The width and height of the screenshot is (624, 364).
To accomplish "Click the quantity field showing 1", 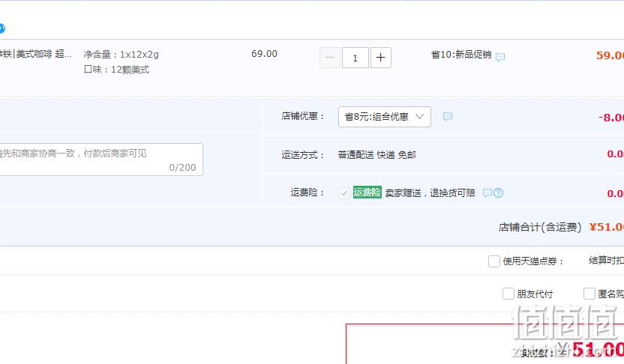I will 355,58.
